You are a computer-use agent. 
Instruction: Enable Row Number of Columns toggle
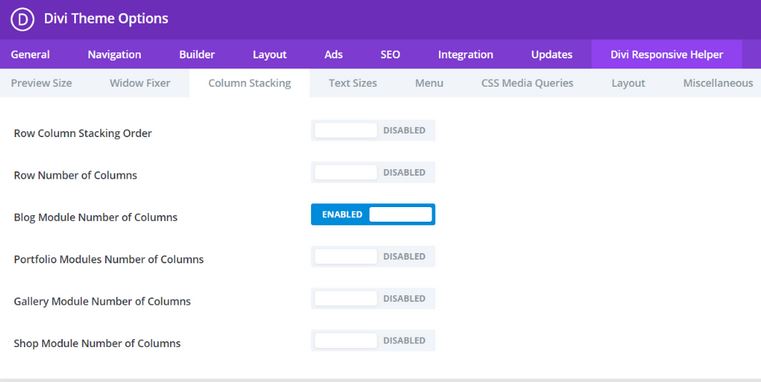click(x=373, y=172)
